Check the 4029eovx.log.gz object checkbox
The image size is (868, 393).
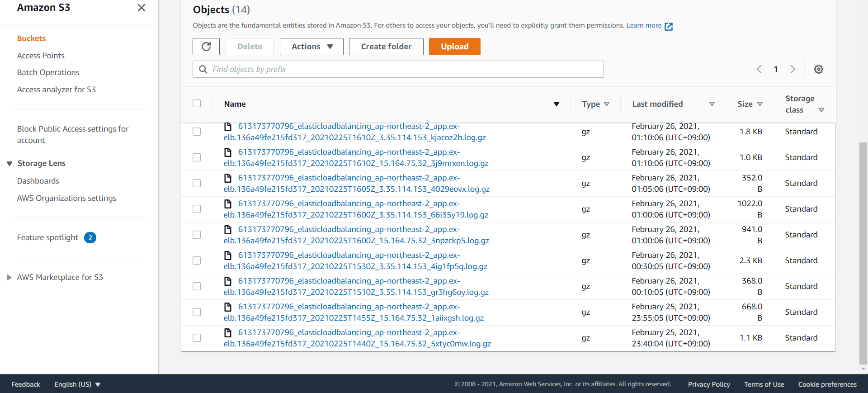[x=197, y=183]
